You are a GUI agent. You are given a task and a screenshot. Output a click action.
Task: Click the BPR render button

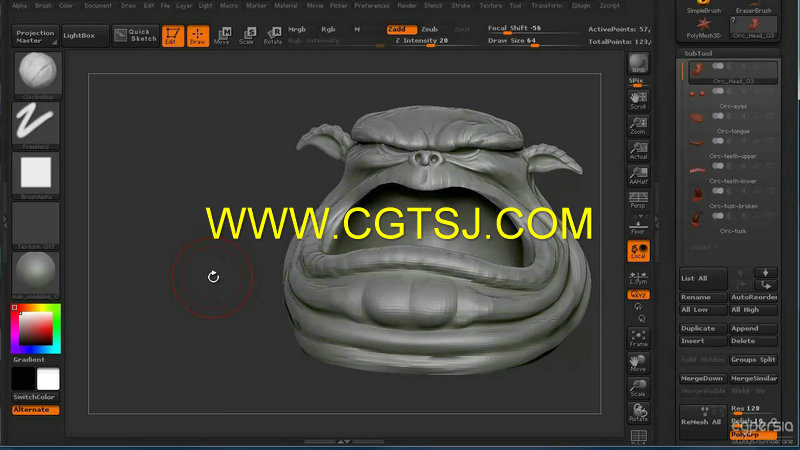638,64
